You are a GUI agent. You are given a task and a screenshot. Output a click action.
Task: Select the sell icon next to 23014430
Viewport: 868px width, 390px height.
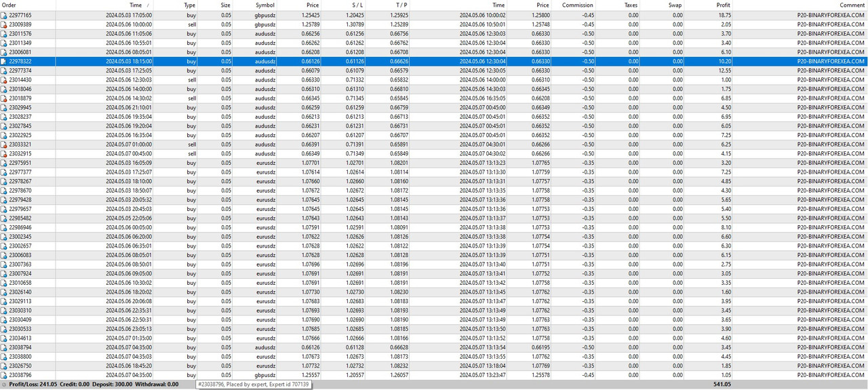(x=4, y=79)
